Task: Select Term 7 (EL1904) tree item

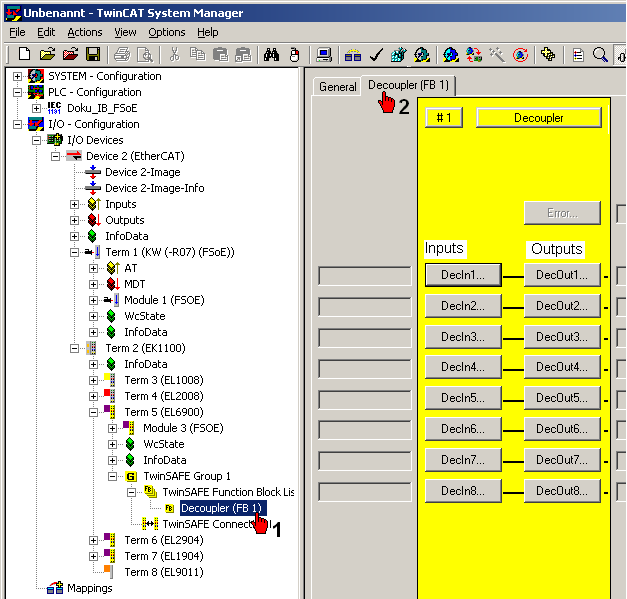Action: click(x=164, y=556)
